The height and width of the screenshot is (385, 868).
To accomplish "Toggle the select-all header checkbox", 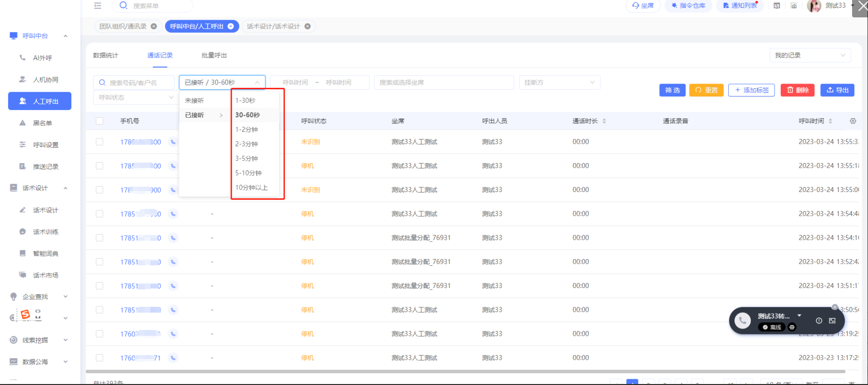I will (99, 121).
